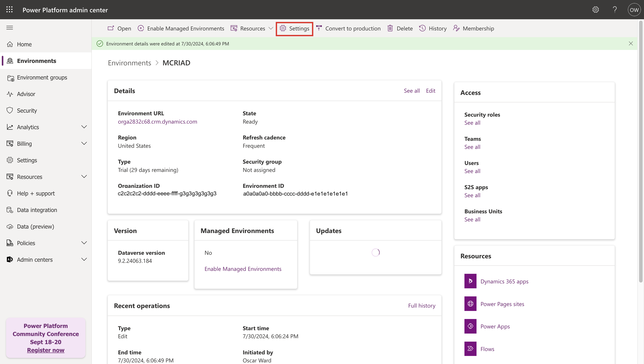Click the Delete environment command

tap(400, 28)
